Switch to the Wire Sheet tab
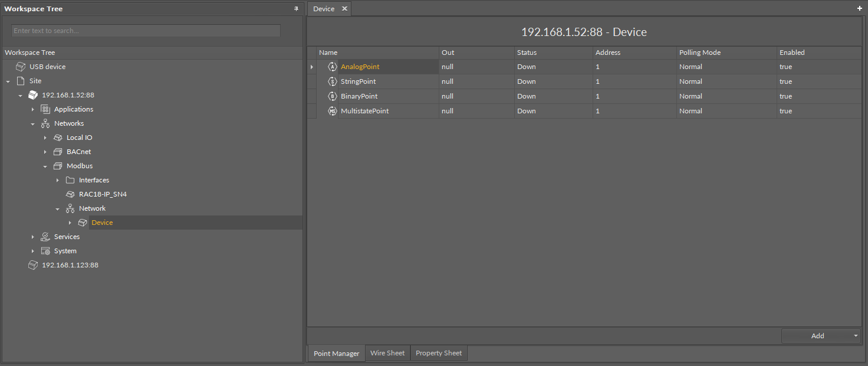The width and height of the screenshot is (868, 366). [387, 353]
